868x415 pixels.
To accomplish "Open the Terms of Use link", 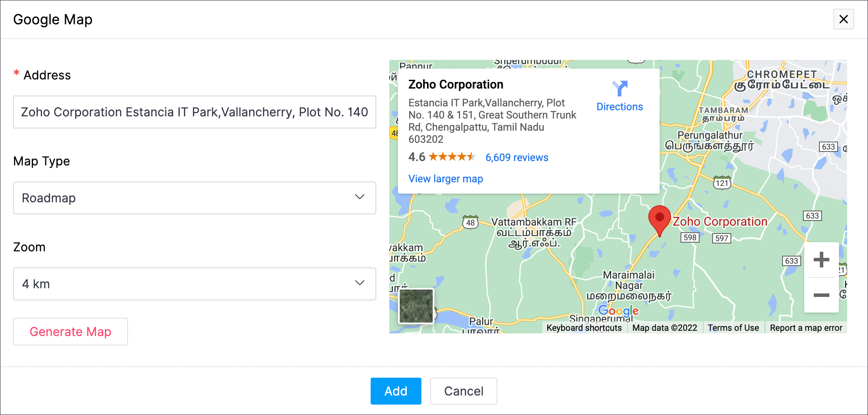I will (733, 328).
